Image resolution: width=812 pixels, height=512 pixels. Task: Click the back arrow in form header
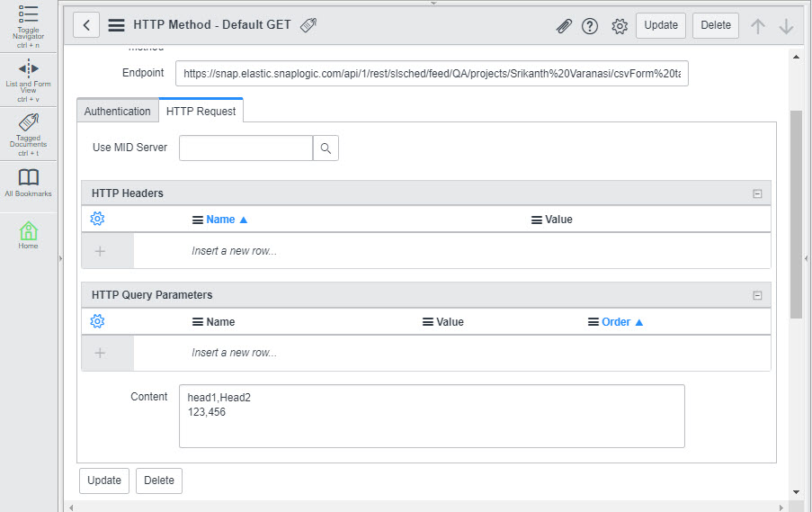pyautogui.click(x=85, y=25)
